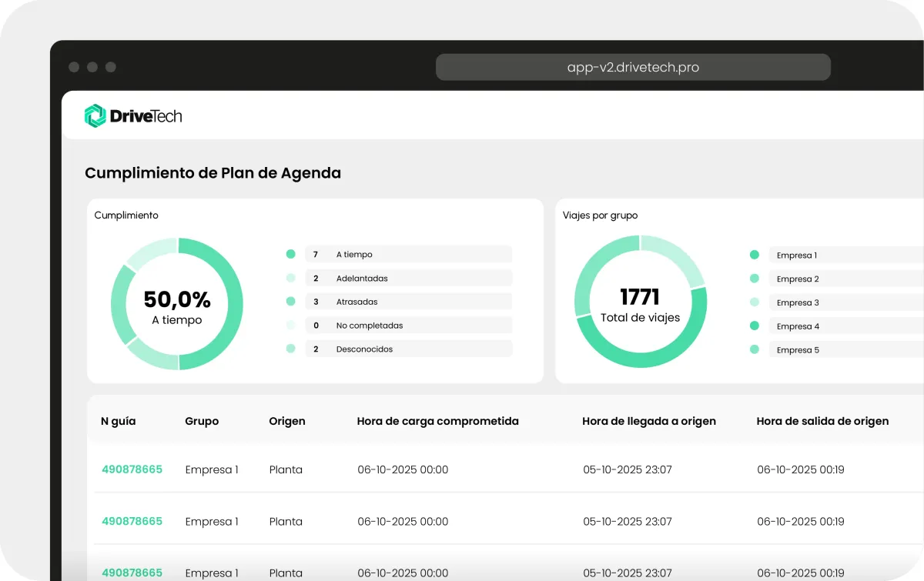The image size is (924, 581).
Task: Click the color dot beside Empresa 3
Action: (755, 302)
